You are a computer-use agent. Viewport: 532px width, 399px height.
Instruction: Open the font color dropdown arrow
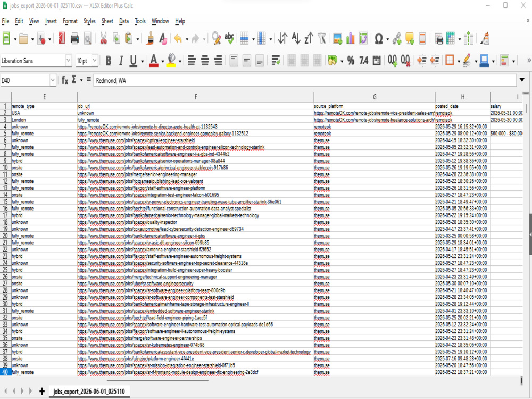coord(162,61)
